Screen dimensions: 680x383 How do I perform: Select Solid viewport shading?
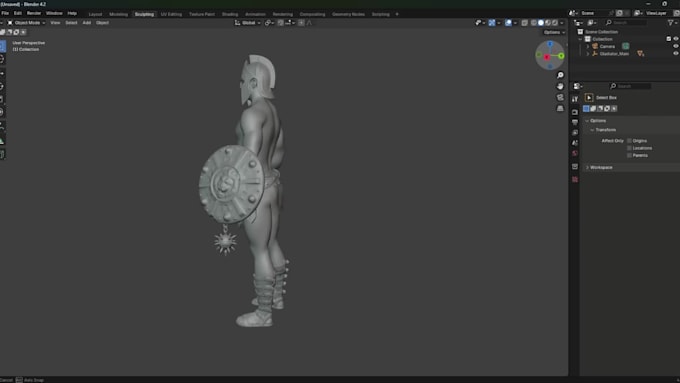coord(541,23)
